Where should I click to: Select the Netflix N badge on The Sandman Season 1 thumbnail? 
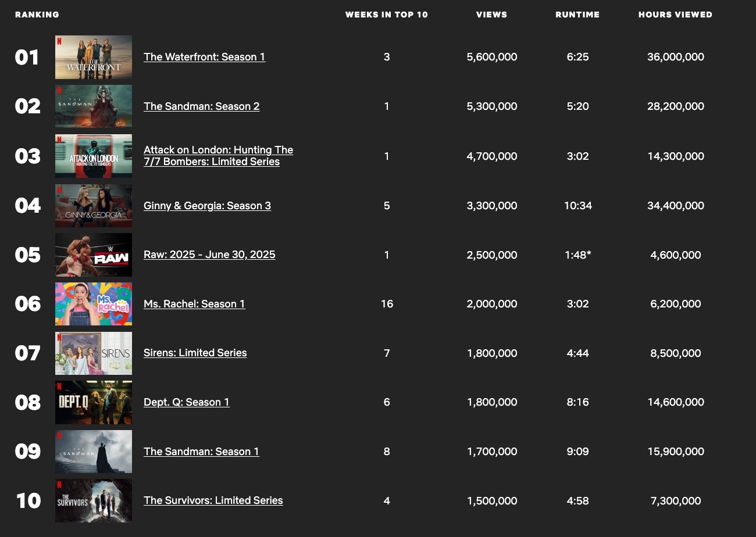(59, 436)
